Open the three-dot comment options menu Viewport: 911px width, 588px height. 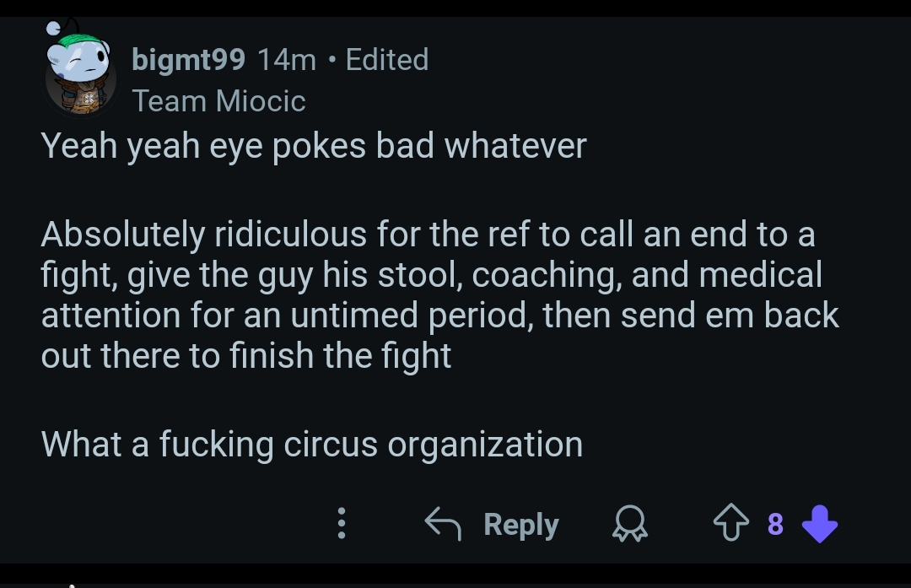342,523
